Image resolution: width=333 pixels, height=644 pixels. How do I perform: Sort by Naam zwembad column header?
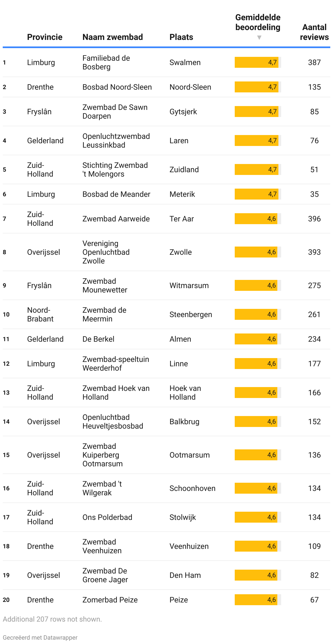tap(113, 37)
